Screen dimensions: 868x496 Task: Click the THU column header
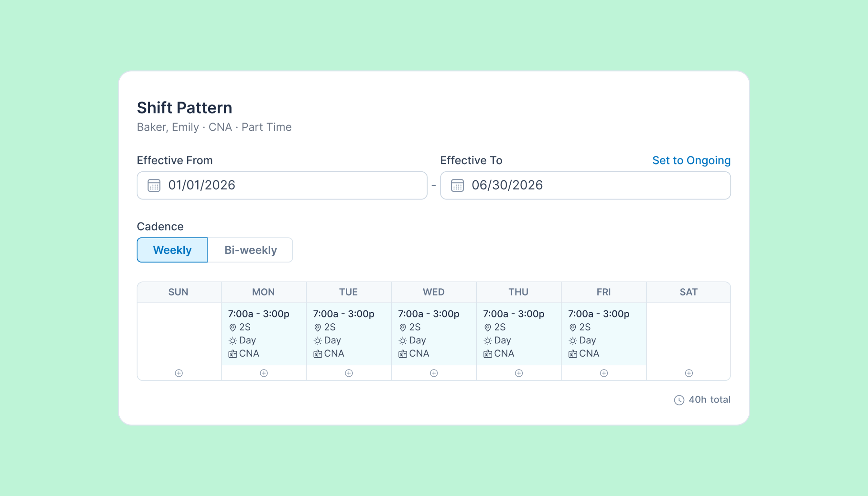pos(519,292)
